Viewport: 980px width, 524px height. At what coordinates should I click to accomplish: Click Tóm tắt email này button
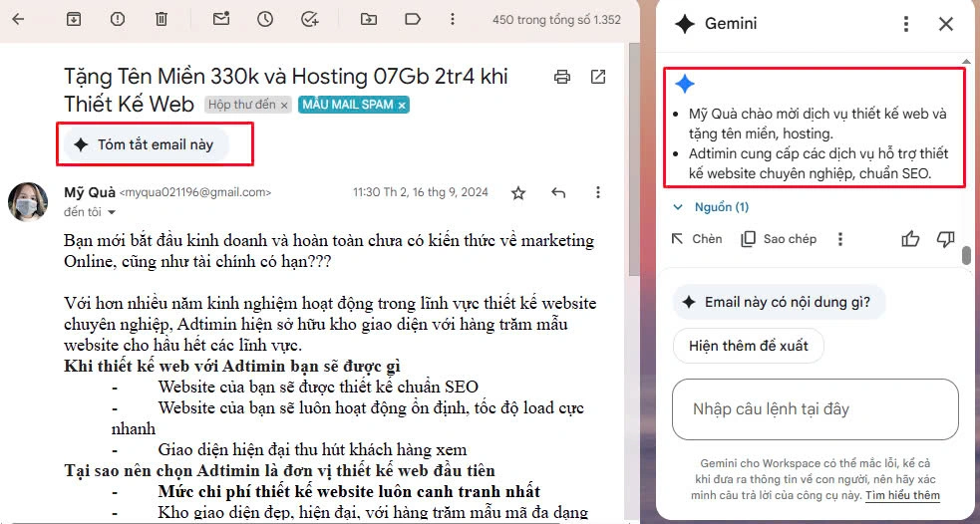[x=147, y=144]
